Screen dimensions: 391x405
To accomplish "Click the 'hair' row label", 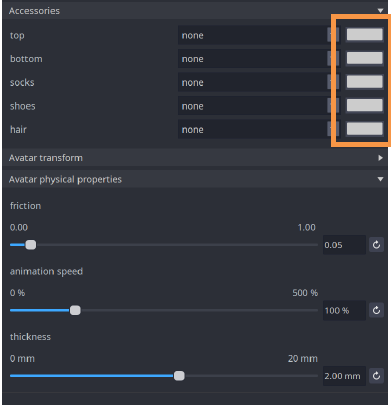I will click(18, 129).
